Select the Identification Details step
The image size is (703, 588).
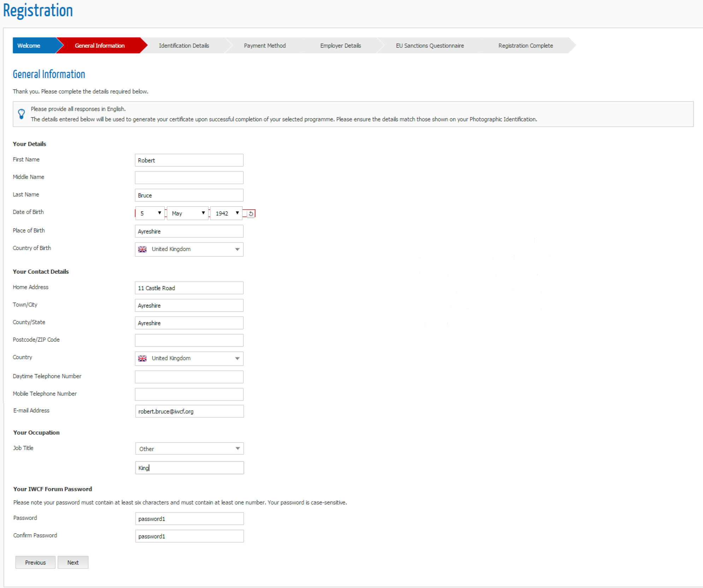pyautogui.click(x=184, y=46)
